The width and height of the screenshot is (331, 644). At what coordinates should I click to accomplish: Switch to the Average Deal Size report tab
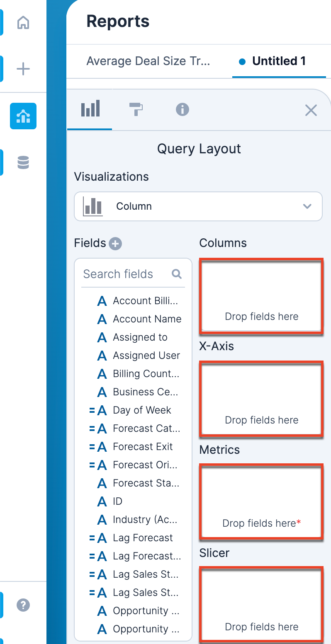click(148, 61)
